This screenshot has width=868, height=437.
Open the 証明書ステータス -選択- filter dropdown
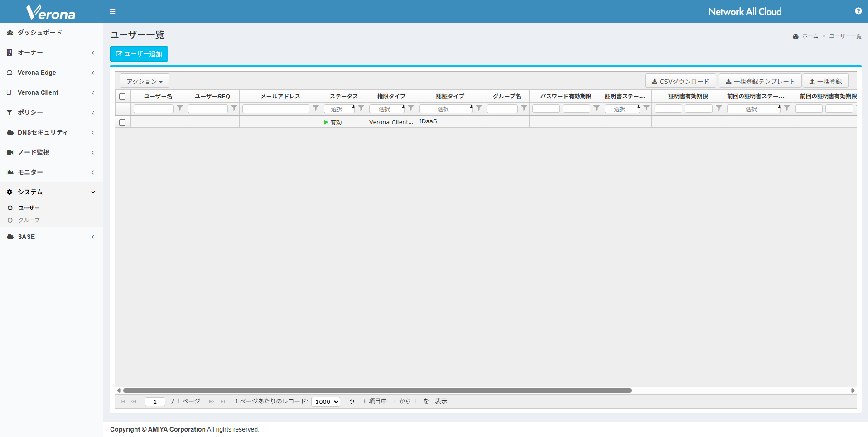[x=622, y=108]
